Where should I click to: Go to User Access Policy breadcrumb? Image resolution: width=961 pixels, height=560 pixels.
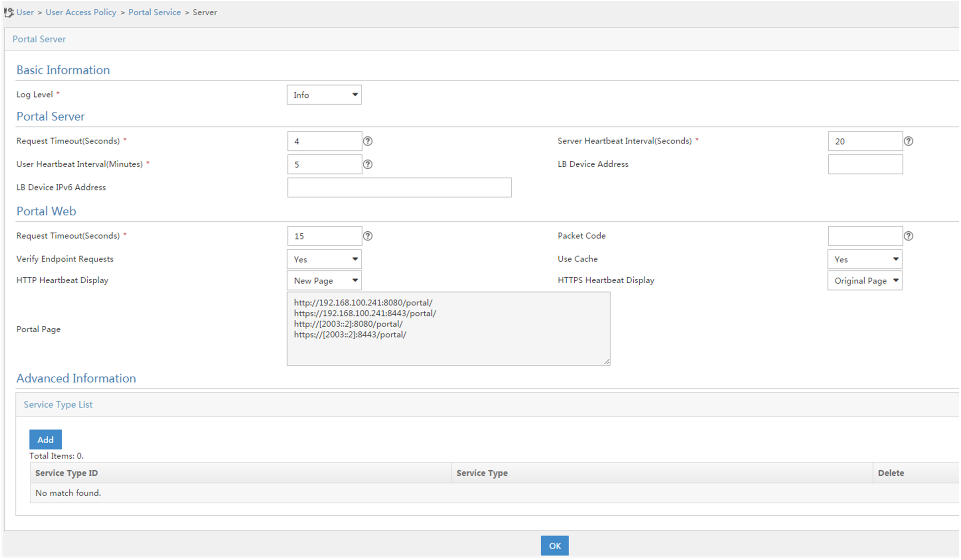(x=81, y=12)
